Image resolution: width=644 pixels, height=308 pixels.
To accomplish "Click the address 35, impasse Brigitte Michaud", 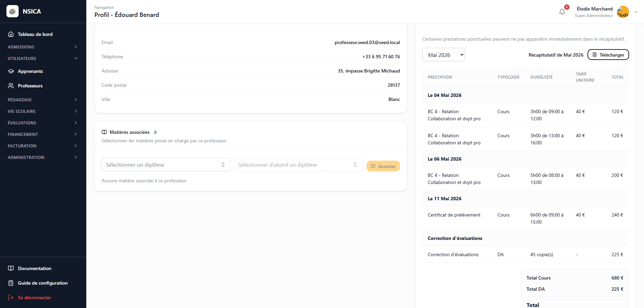I will pos(369,71).
